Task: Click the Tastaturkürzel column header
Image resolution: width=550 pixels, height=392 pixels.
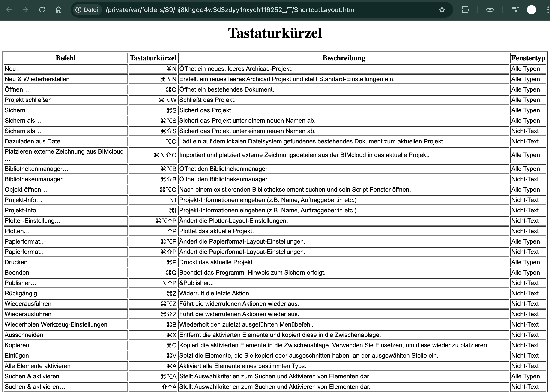Action: click(x=153, y=58)
